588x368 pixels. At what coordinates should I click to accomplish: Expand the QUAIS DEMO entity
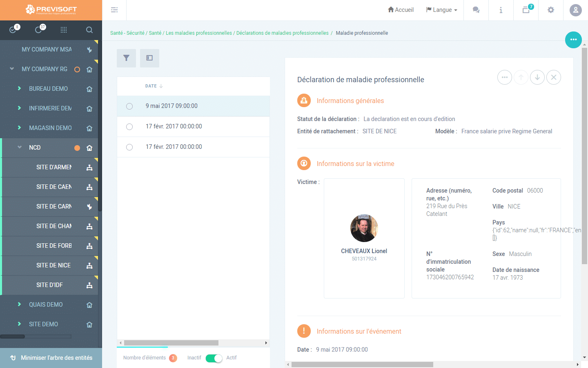point(19,304)
